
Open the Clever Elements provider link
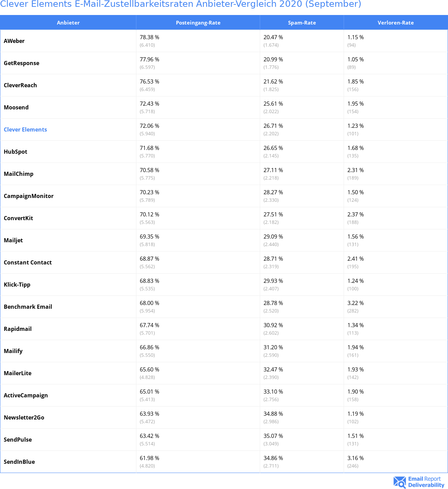click(25, 129)
